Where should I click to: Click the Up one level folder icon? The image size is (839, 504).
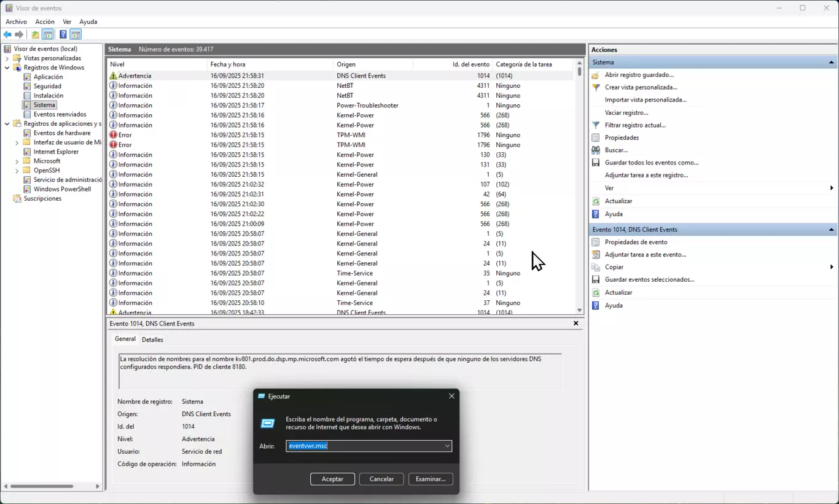(x=35, y=34)
